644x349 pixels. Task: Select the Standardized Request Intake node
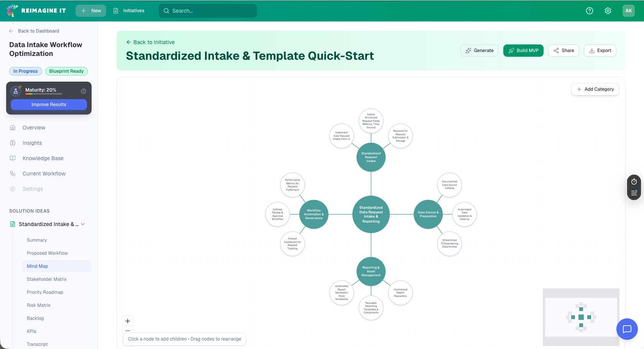point(371,157)
